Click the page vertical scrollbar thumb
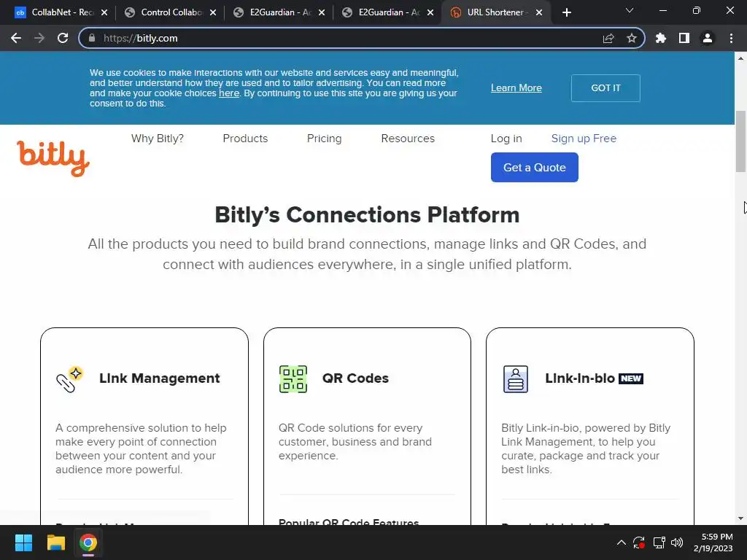The image size is (747, 560). 740,141
